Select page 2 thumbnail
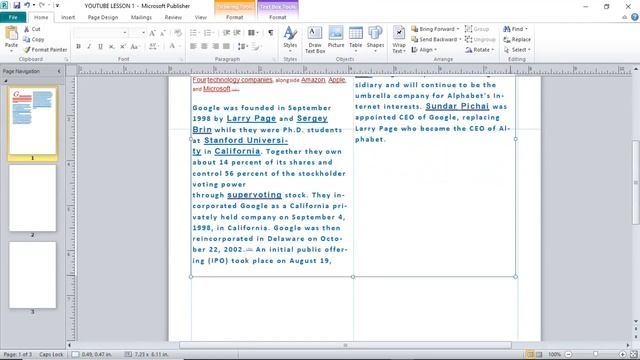This screenshot has height=360, width=640. [33, 198]
